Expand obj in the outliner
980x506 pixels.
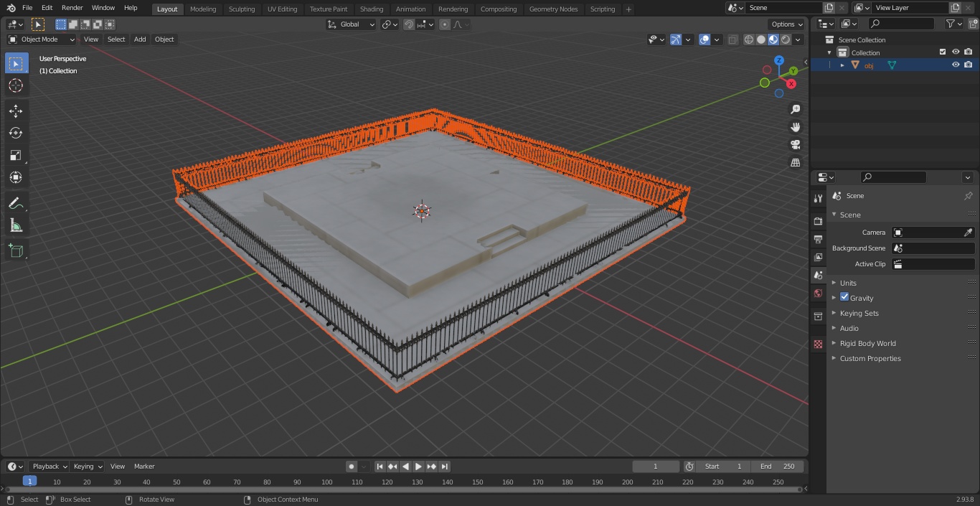click(842, 65)
